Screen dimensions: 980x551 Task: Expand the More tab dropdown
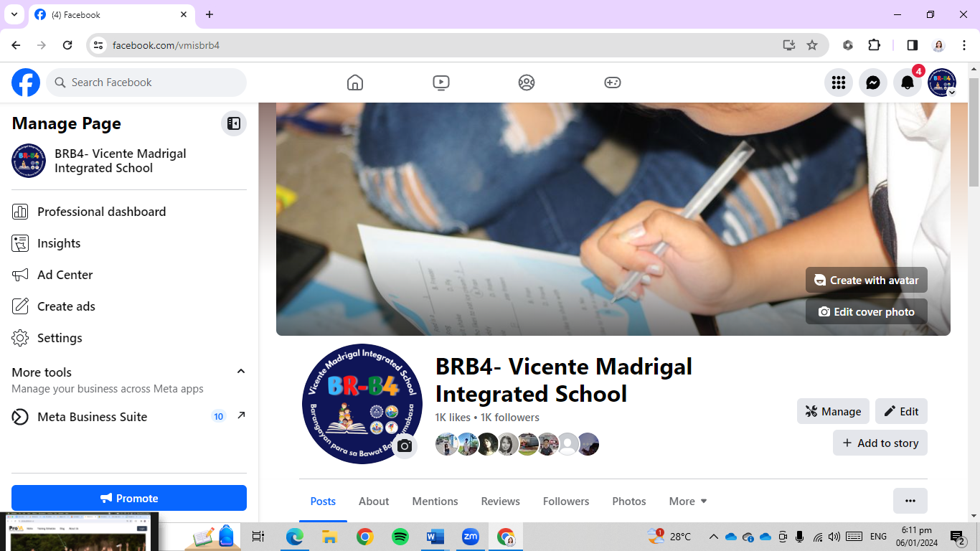[x=687, y=501]
